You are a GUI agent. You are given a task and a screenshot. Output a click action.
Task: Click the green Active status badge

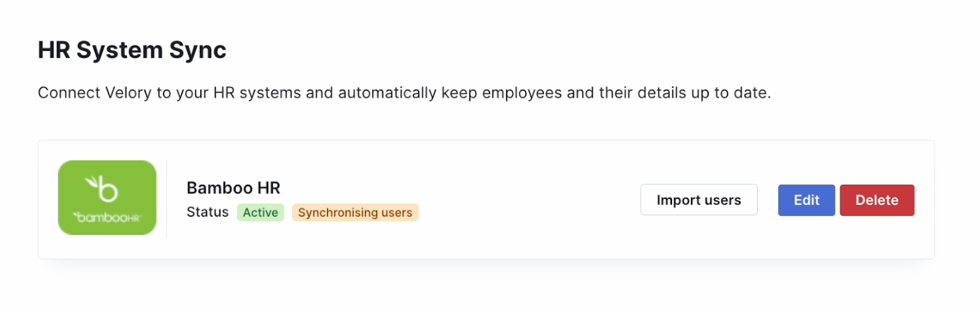tap(260, 212)
